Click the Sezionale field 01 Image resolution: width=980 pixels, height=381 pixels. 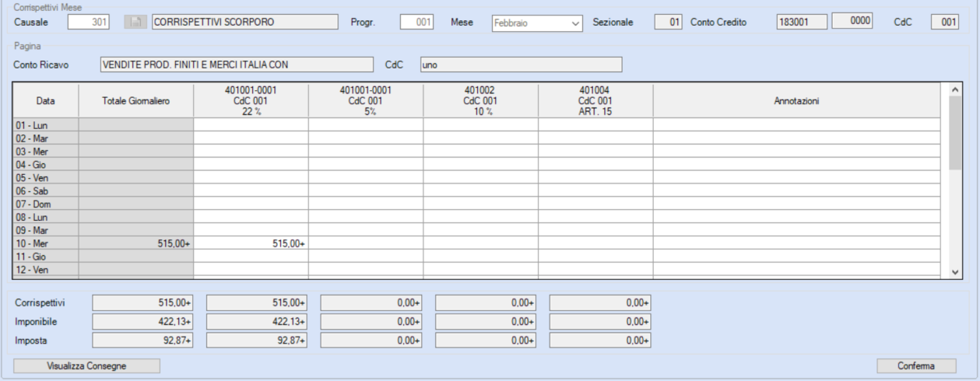(668, 23)
